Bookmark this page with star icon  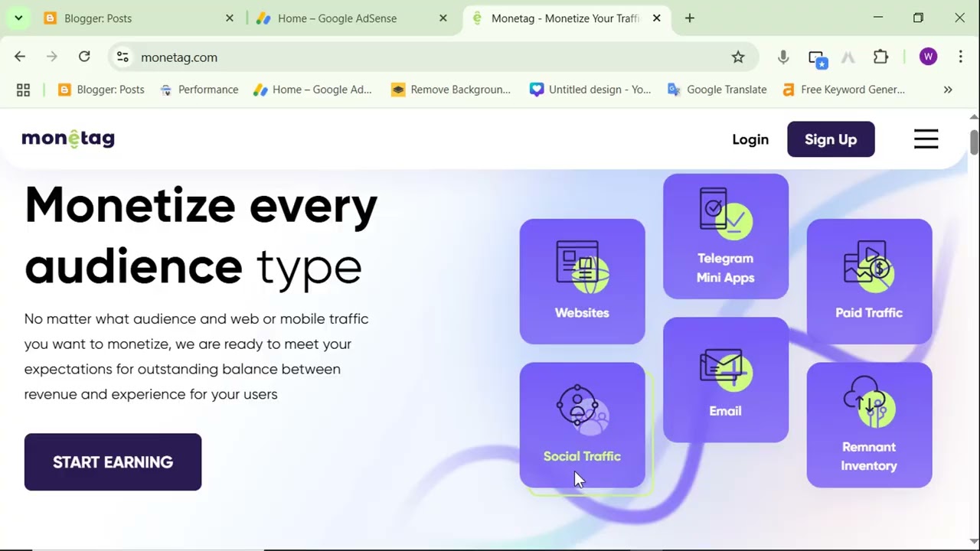pyautogui.click(x=738, y=57)
